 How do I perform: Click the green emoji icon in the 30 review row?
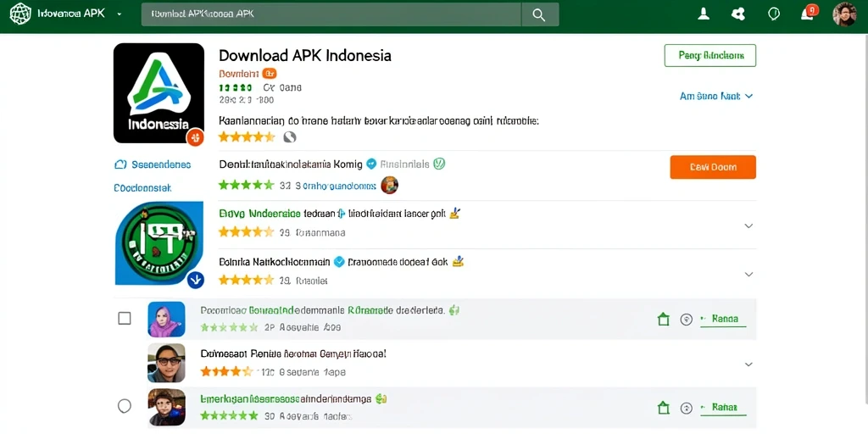click(380, 398)
